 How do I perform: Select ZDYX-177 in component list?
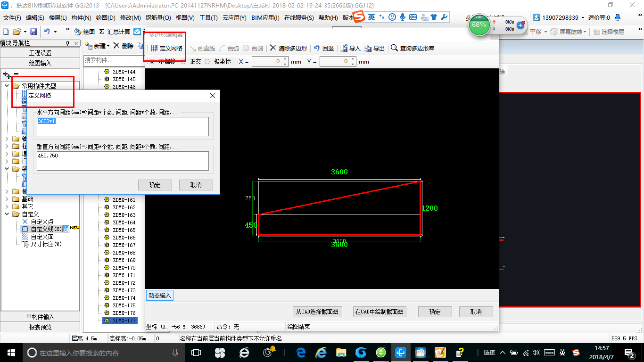tap(120, 321)
